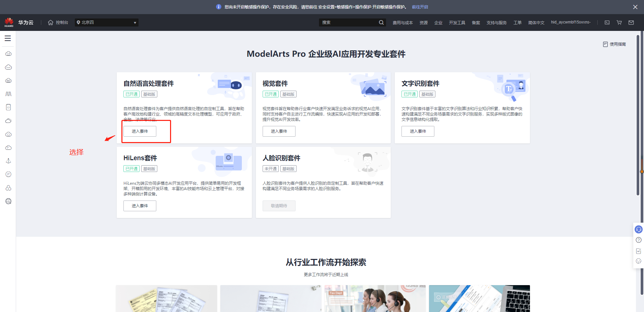The image size is (644, 312).
Task: Click sidebar stacked clouds icon
Action: (x=8, y=121)
